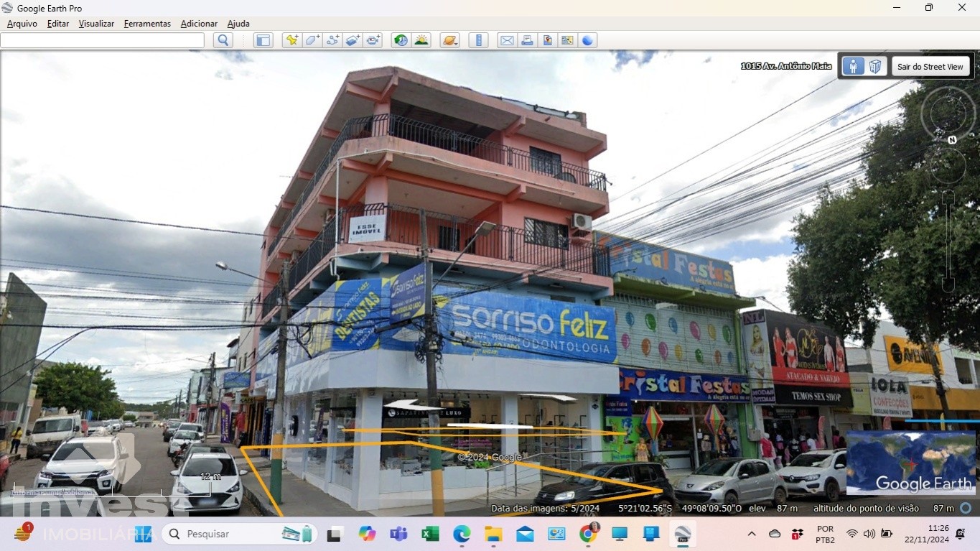Click the Save Image icon
The height and width of the screenshot is (551, 980).
click(547, 40)
